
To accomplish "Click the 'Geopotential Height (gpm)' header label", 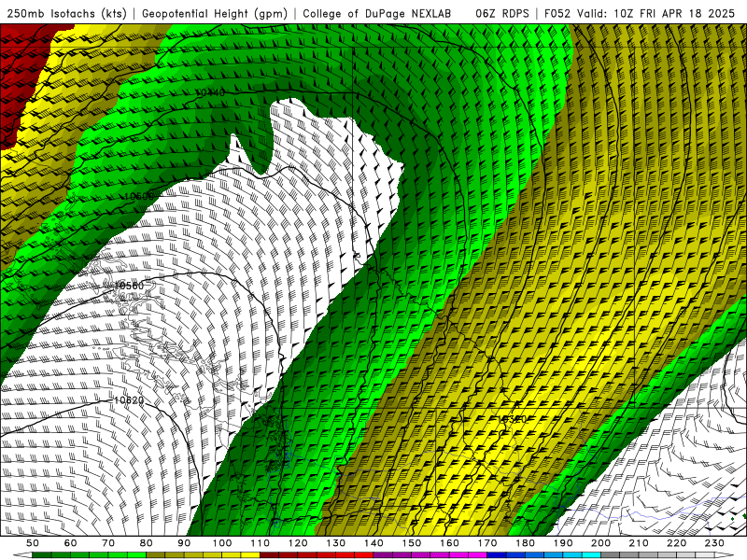I will (215, 13).
